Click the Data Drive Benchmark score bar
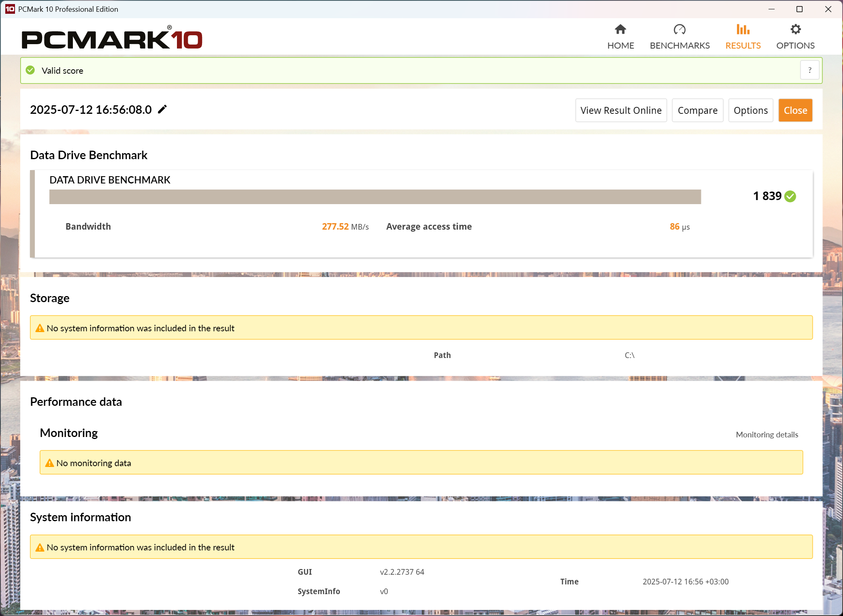 tap(375, 197)
